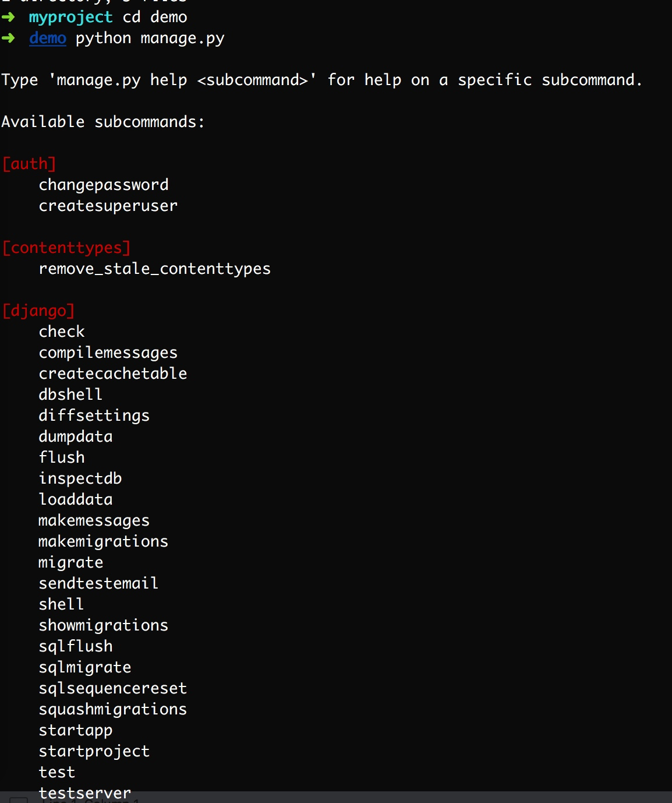Click the startproject subcommand

point(94,751)
